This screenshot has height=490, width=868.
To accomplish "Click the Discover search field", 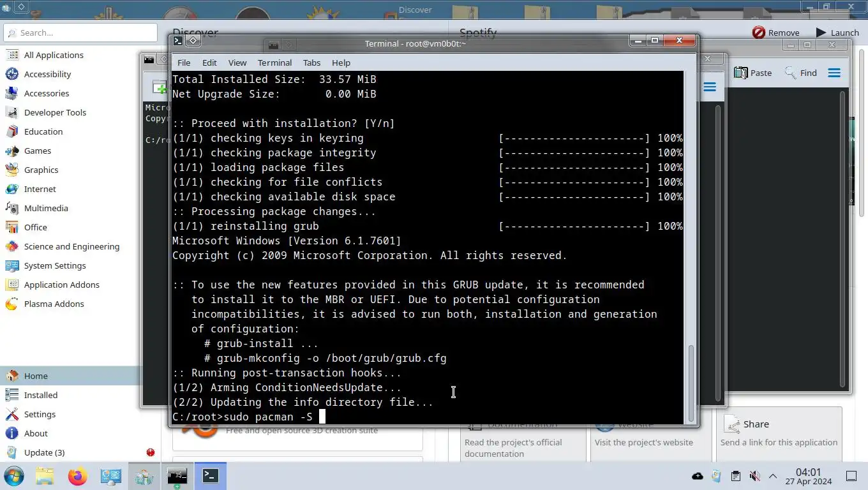I will 80,33.
